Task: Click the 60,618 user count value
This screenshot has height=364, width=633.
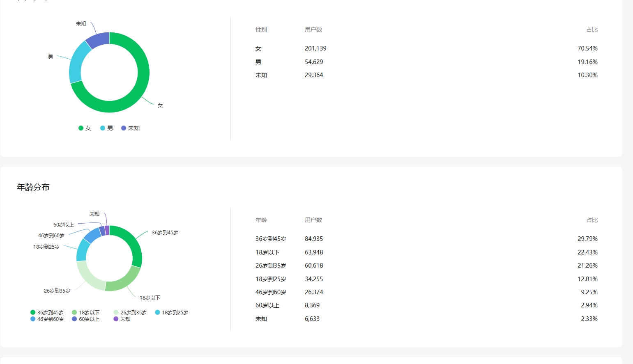Action: 314,266
